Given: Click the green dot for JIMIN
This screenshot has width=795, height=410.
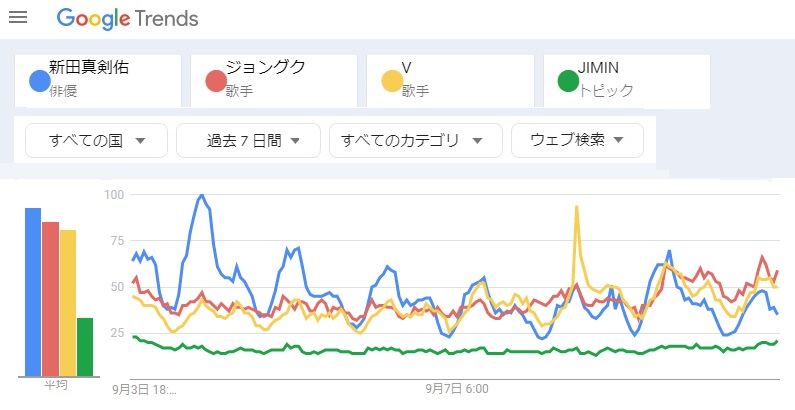Looking at the screenshot, I should (567, 81).
